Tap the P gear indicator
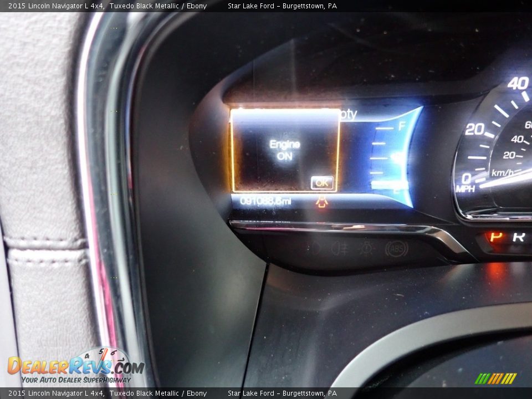Screen dimensions: 532x399 click(x=496, y=237)
